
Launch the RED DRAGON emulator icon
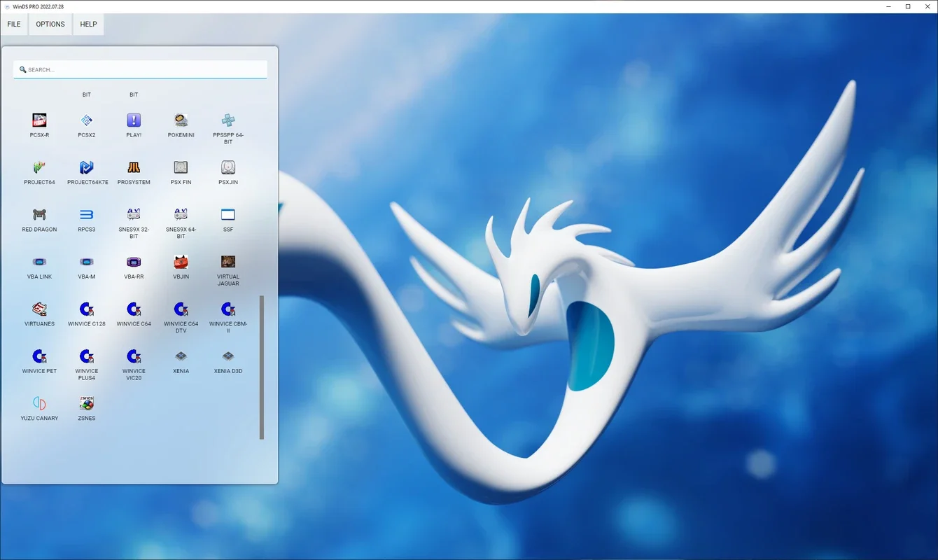point(39,215)
